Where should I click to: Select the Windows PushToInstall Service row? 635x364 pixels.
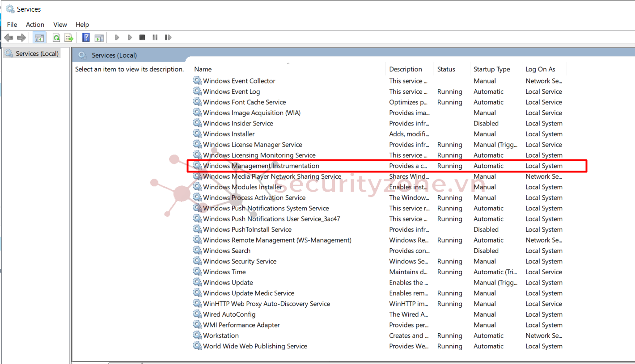click(x=247, y=230)
